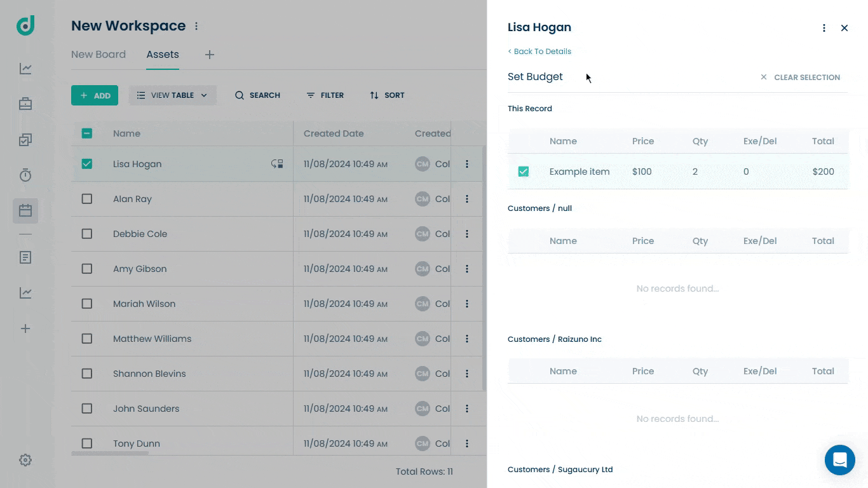The image size is (868, 488).
Task: Click the Customers / Raizuno Inc heading
Action: pyautogui.click(x=555, y=339)
